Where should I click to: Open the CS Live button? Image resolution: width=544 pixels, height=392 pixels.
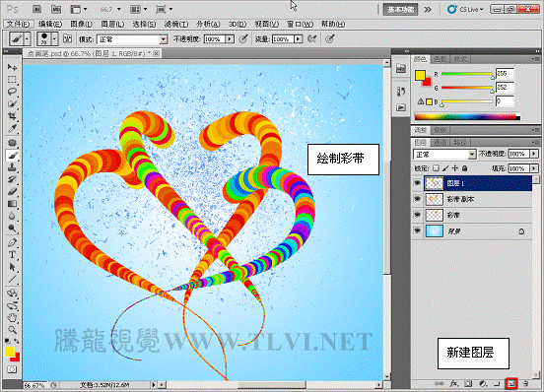(x=465, y=10)
